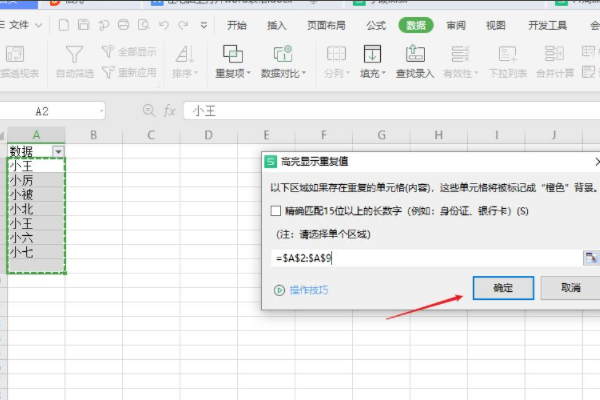600x400 pixels.
Task: Click the Save icon in quick toolbar
Action: point(83,25)
